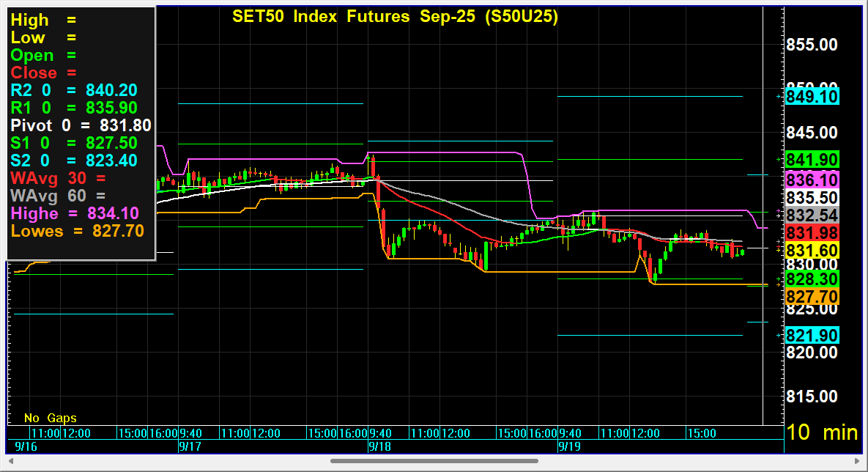Click the S1 0 = 827.50 legend row
Image resolution: width=868 pixels, height=472 pixels.
[74, 143]
